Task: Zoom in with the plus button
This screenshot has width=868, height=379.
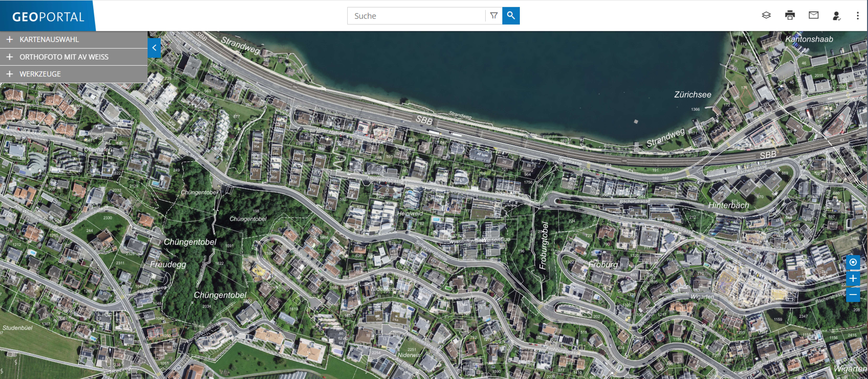Action: (853, 278)
